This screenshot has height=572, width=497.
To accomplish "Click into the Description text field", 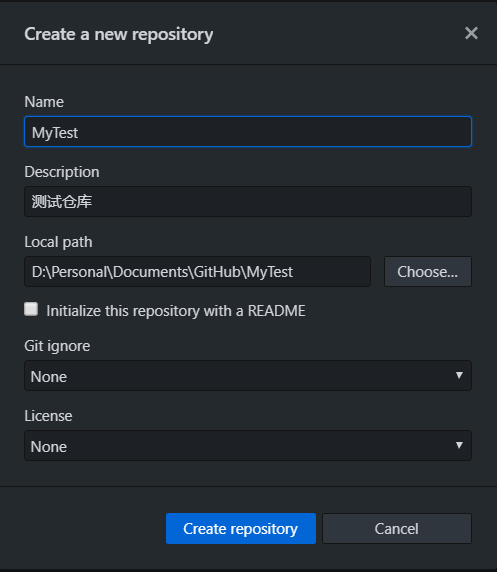I will (x=248, y=201).
